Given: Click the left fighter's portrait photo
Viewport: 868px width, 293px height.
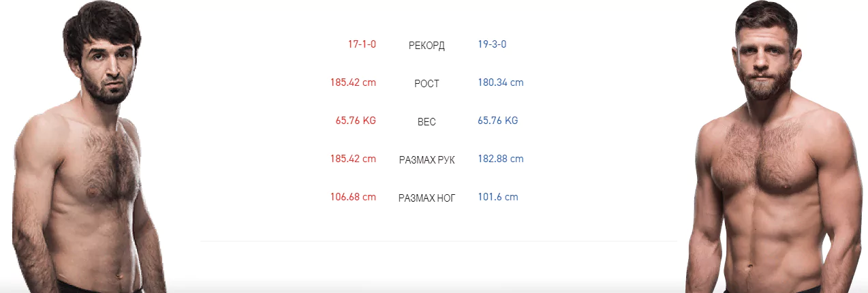Looking at the screenshot, I should point(89,146).
